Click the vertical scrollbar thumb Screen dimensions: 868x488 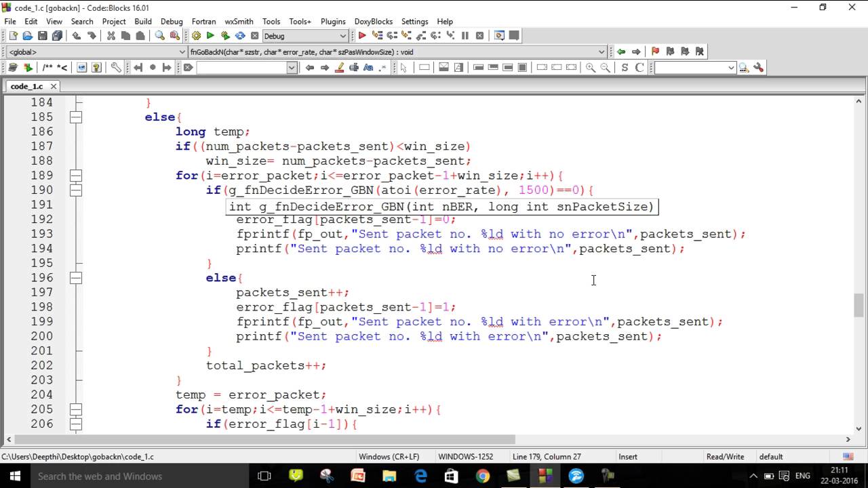859,305
